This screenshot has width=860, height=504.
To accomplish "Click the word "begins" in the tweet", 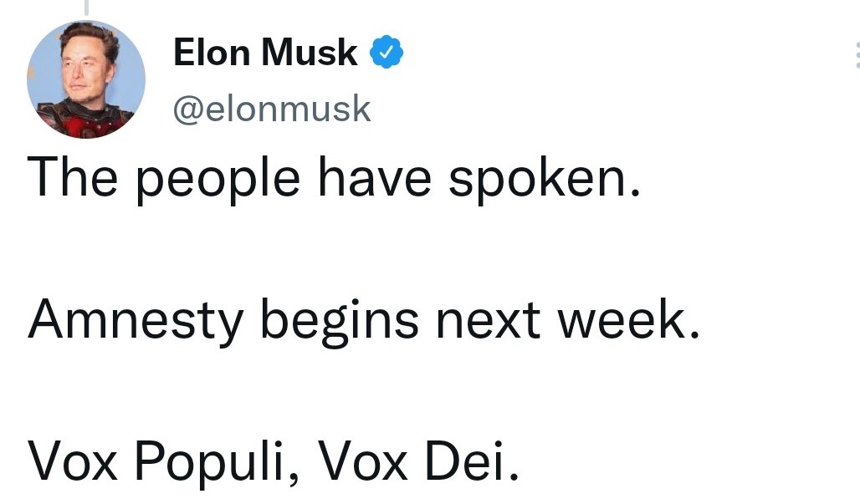I will (340, 322).
